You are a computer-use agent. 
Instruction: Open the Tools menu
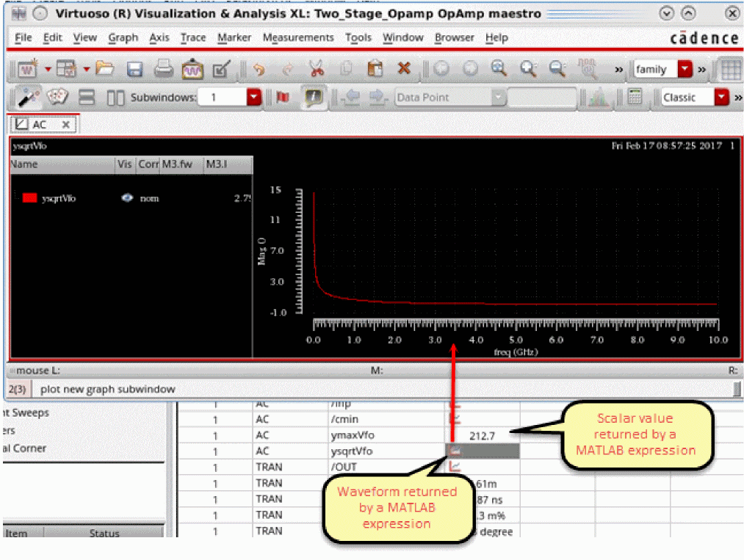[x=358, y=37]
